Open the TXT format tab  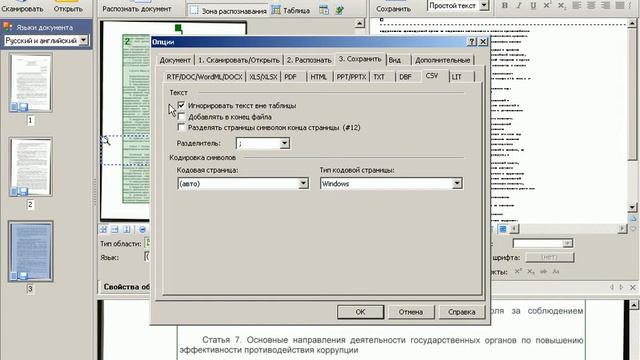(379, 77)
